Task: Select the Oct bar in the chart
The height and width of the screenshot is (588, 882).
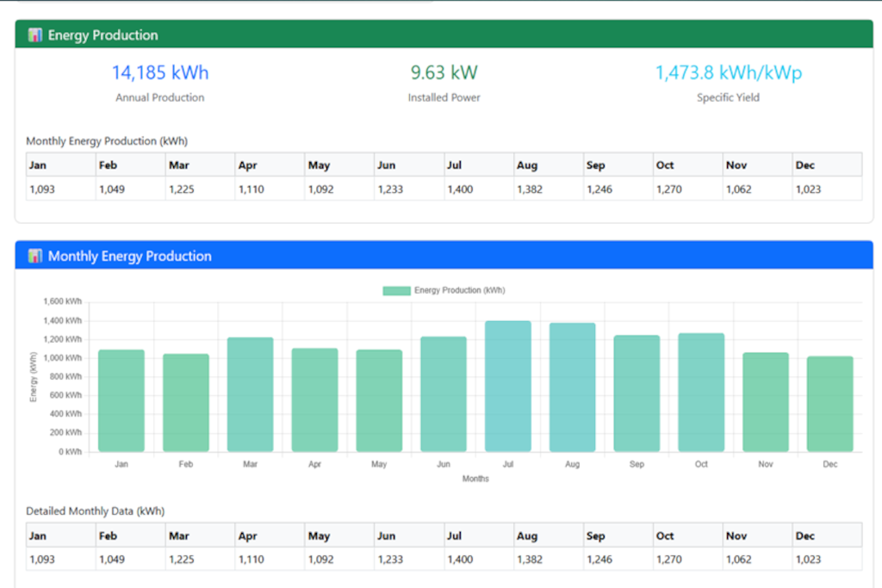Action: [701, 393]
